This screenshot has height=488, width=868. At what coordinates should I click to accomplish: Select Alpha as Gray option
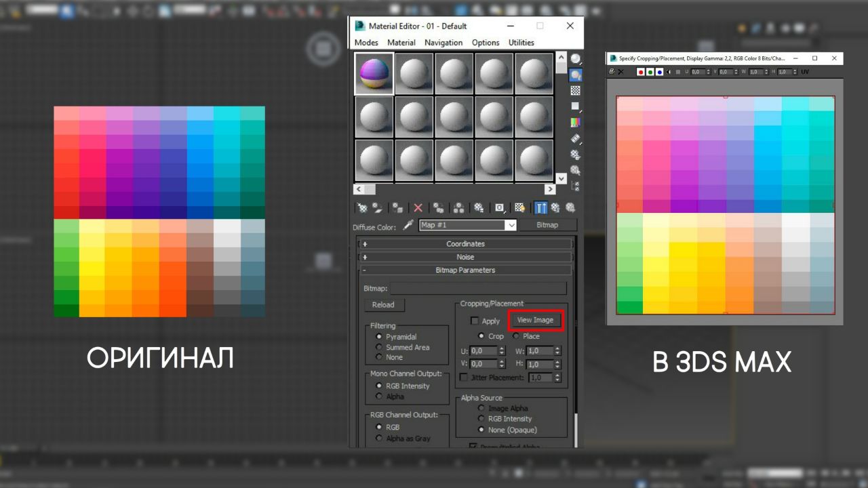click(x=379, y=439)
